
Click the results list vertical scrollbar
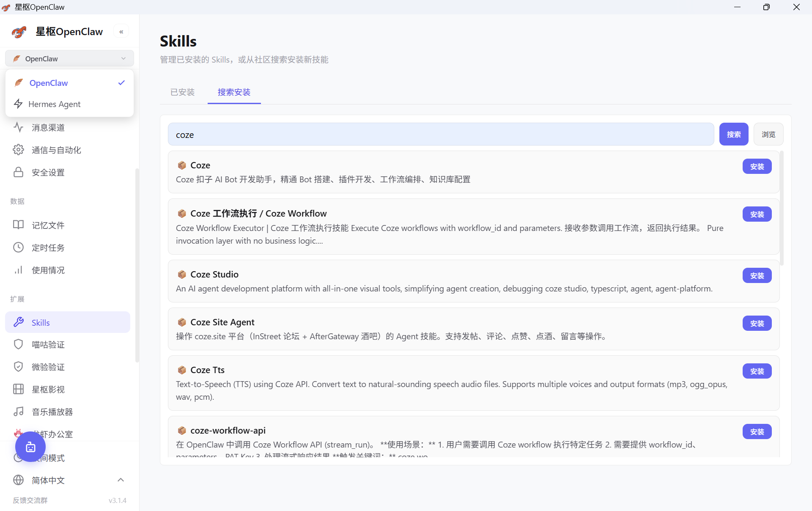(x=782, y=208)
